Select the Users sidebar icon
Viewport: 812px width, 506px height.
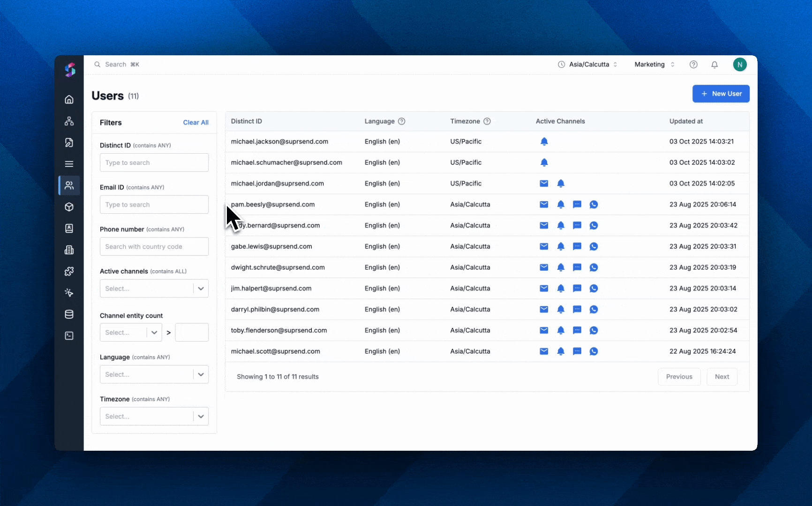point(69,186)
